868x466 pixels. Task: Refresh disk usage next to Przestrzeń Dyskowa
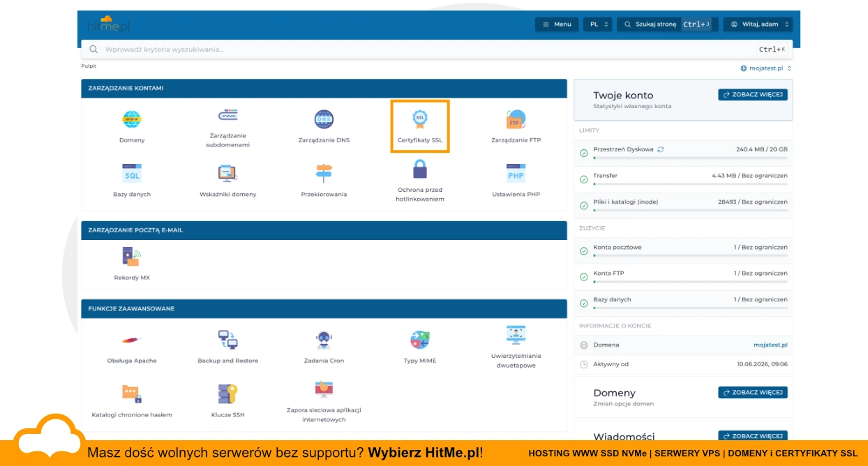click(661, 149)
